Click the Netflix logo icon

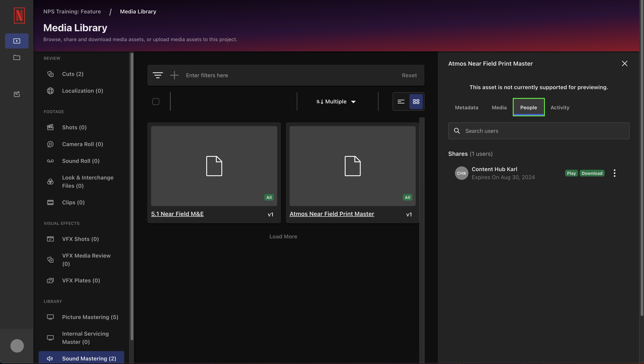[19, 15]
